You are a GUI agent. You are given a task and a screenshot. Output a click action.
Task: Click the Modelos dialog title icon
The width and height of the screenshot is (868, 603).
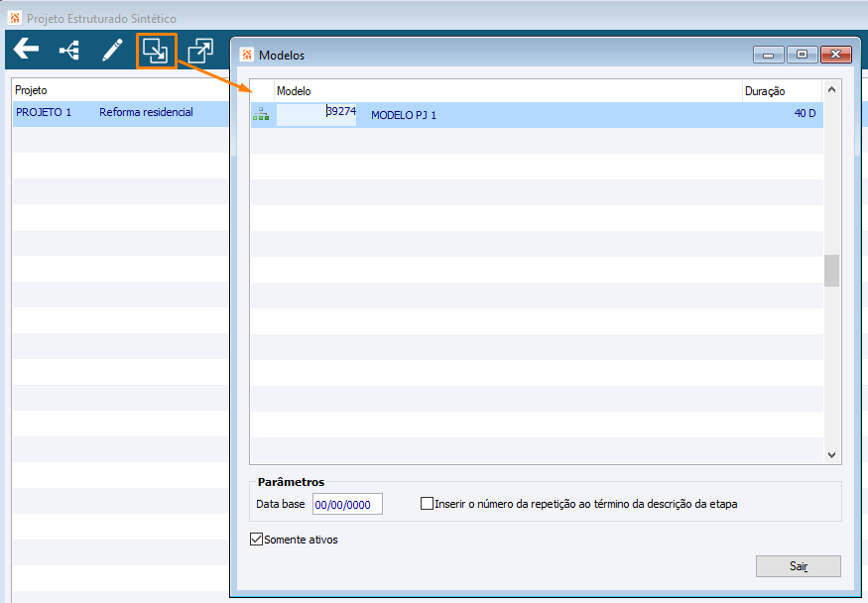click(247, 55)
